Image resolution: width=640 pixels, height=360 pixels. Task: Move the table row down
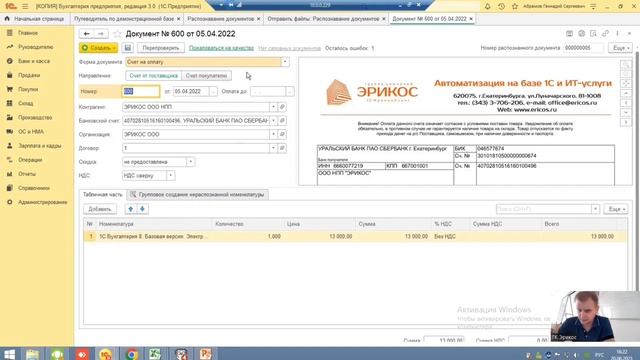click(x=142, y=209)
